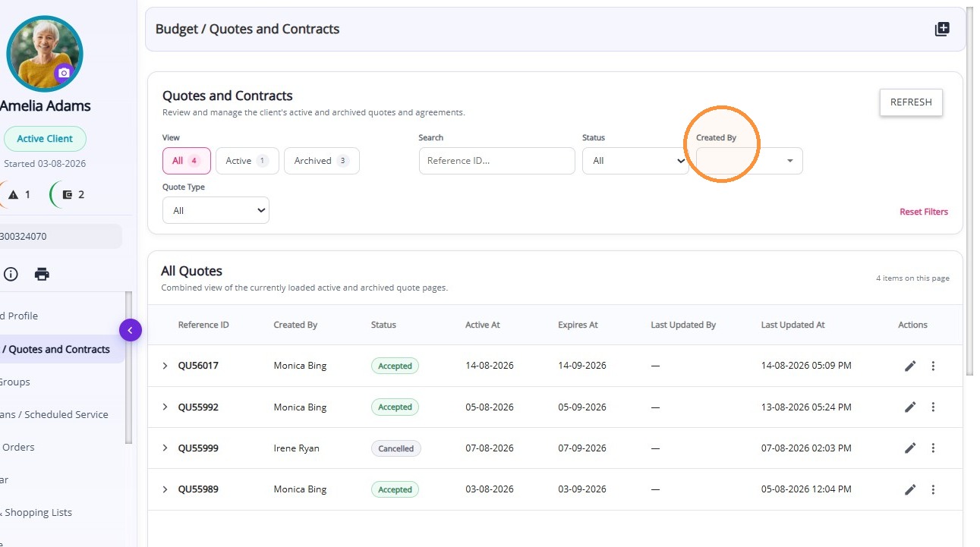The height and width of the screenshot is (547, 980).
Task: Change profile photo with camera icon
Action: (64, 73)
